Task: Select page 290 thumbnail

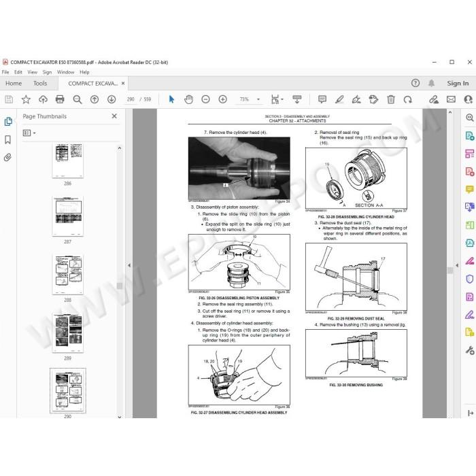Action: tap(68, 391)
